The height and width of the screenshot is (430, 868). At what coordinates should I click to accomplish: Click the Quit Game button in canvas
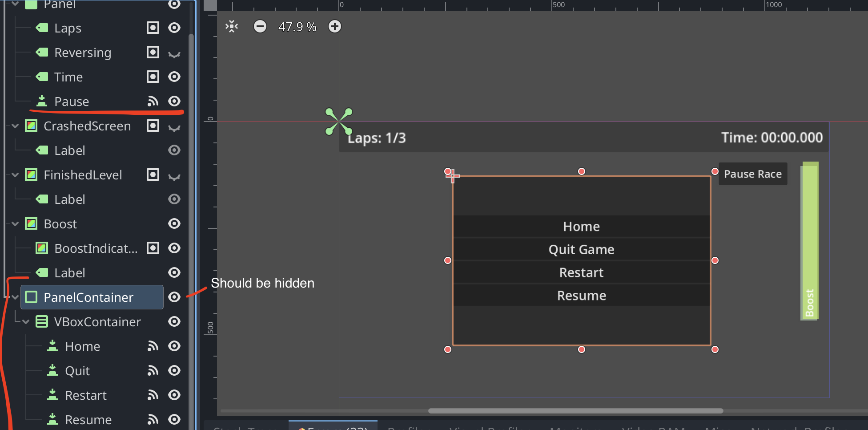tap(581, 250)
